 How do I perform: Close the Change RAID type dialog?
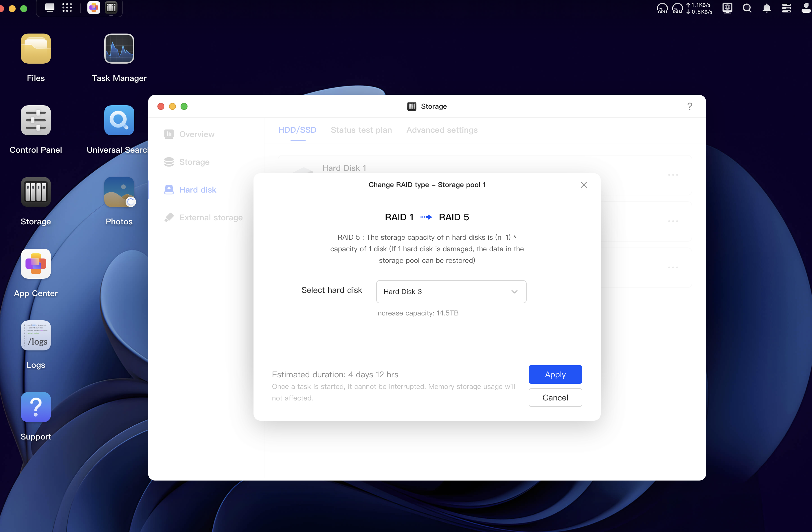click(x=584, y=185)
